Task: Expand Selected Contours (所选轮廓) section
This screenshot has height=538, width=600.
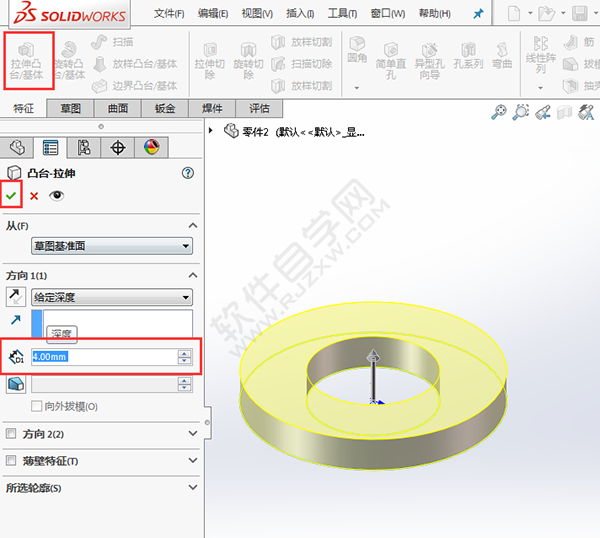Action: pyautogui.click(x=193, y=487)
